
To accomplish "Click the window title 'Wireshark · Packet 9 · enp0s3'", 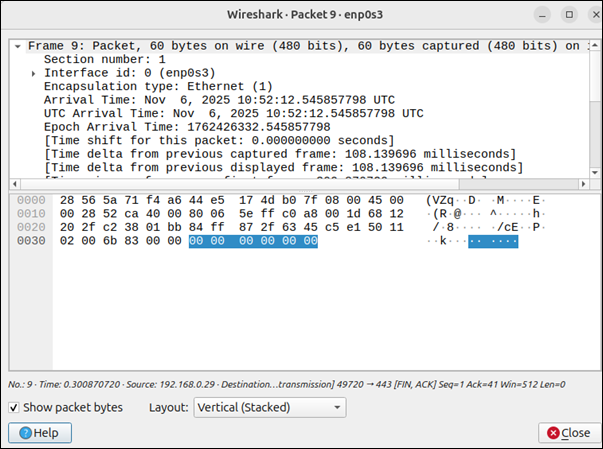I will [x=305, y=15].
